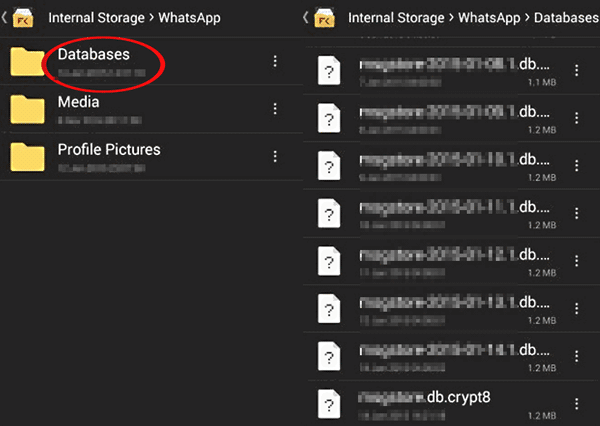
Task: Click the Databases folder icon
Action: click(28, 62)
